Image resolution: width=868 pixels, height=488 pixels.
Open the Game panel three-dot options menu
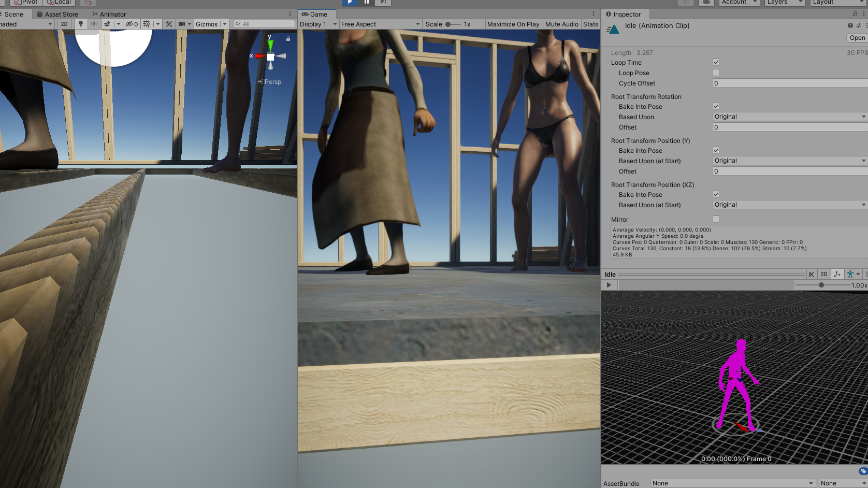click(x=594, y=14)
